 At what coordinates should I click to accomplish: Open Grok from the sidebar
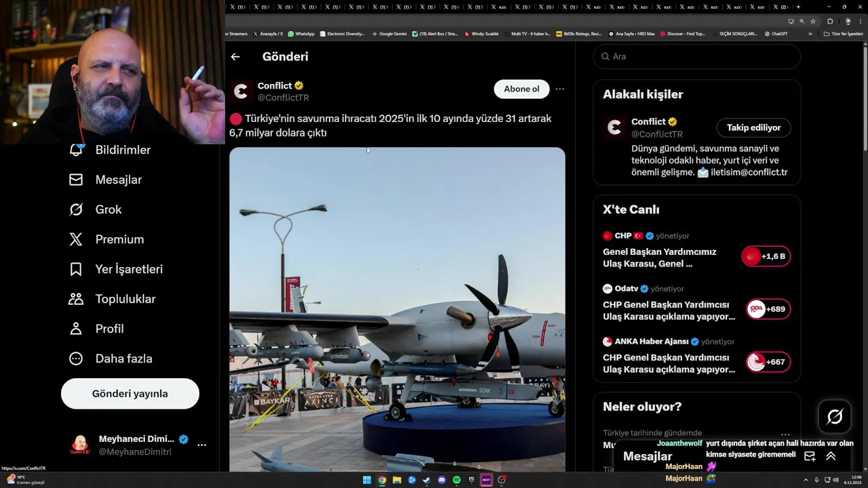tap(96, 209)
